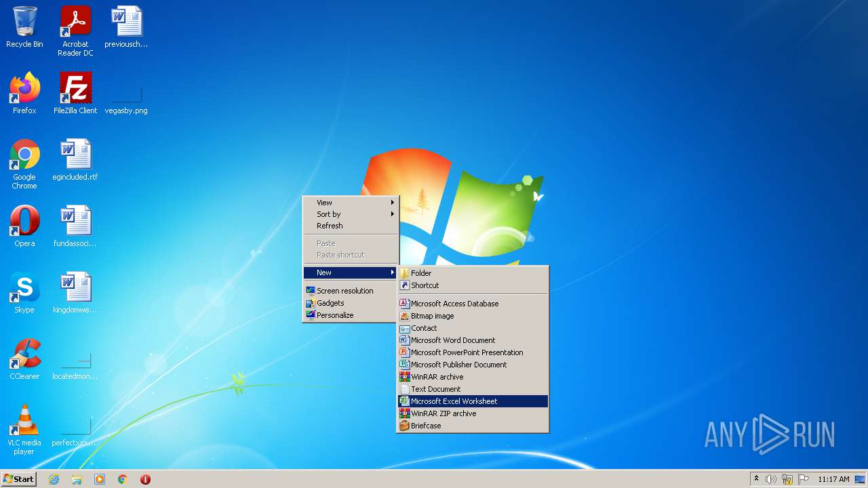Open Opera from the taskbar
This screenshot has width=868, height=488.
(145, 479)
